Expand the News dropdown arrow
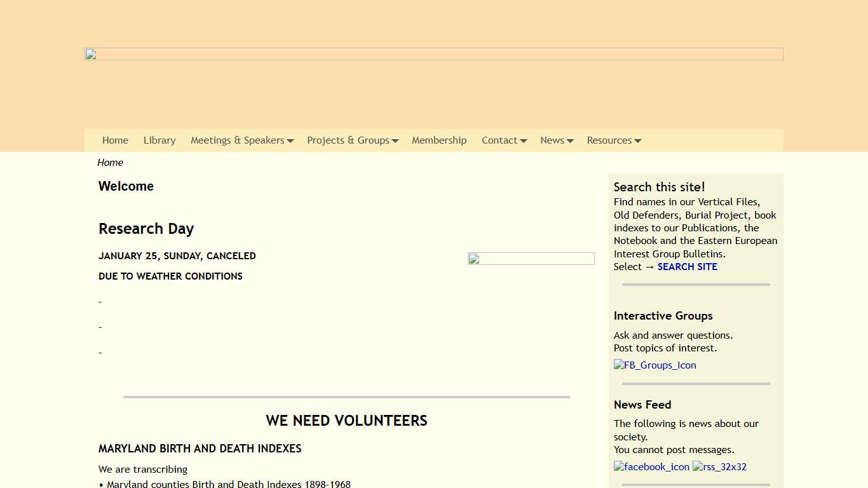 tap(570, 140)
